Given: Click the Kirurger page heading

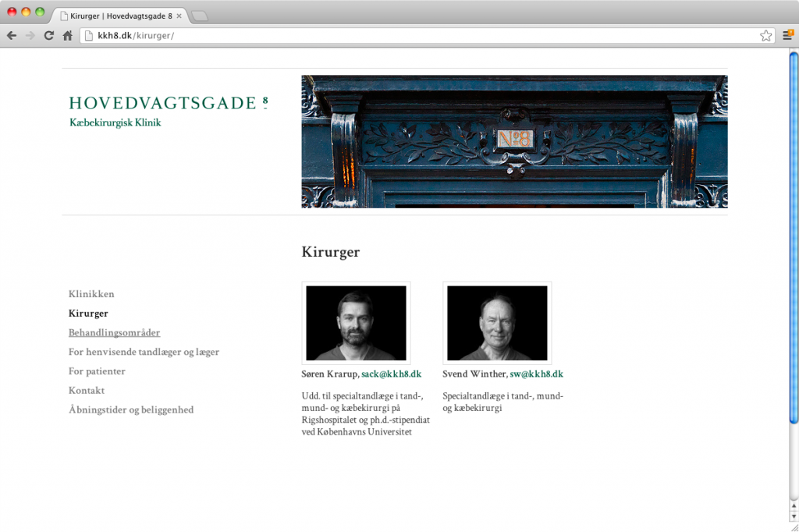Looking at the screenshot, I should (x=331, y=252).
